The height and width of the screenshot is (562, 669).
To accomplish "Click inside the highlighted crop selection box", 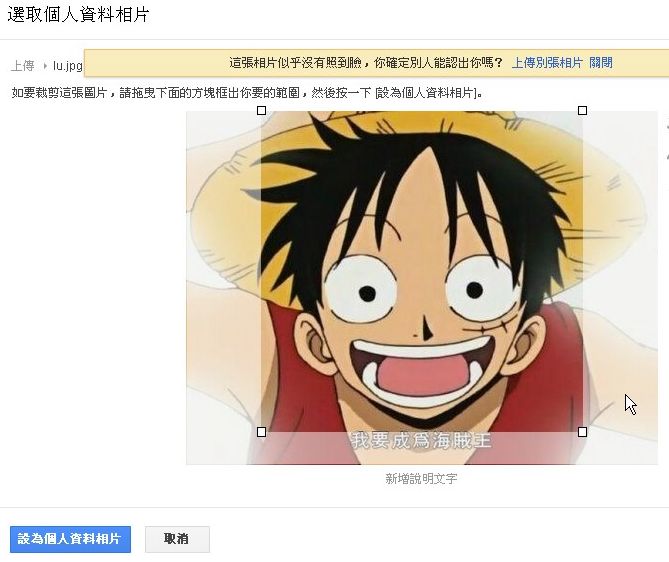I will coord(422,271).
